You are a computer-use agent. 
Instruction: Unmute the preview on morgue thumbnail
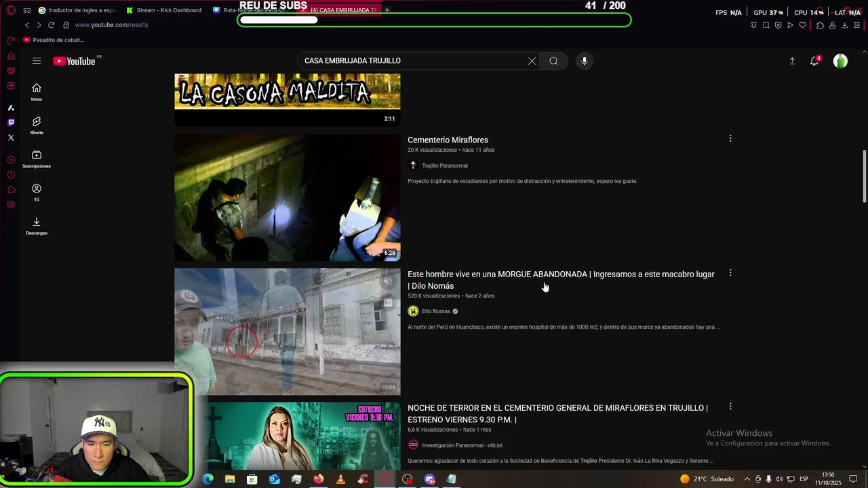pos(388,281)
